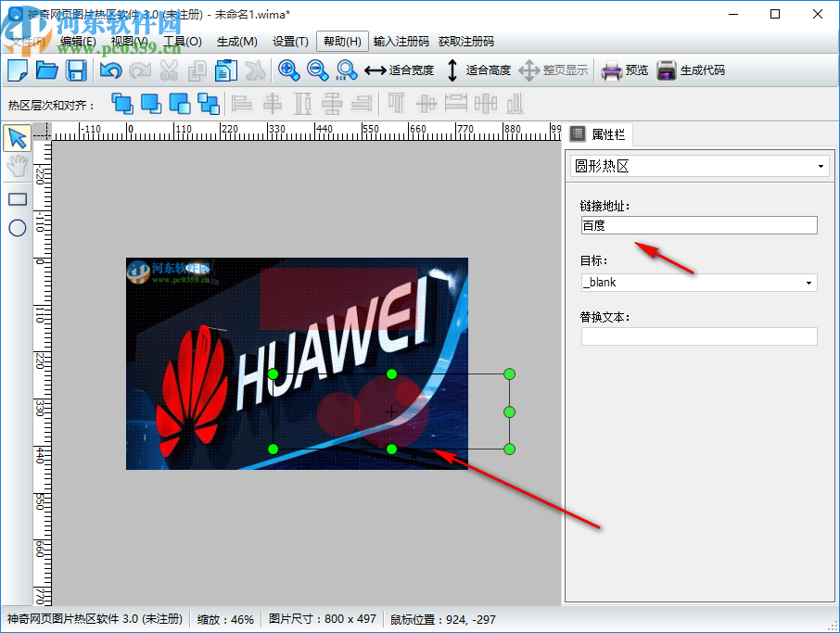This screenshot has width=840, height=633.
Task: Undo the last action
Action: [111, 70]
